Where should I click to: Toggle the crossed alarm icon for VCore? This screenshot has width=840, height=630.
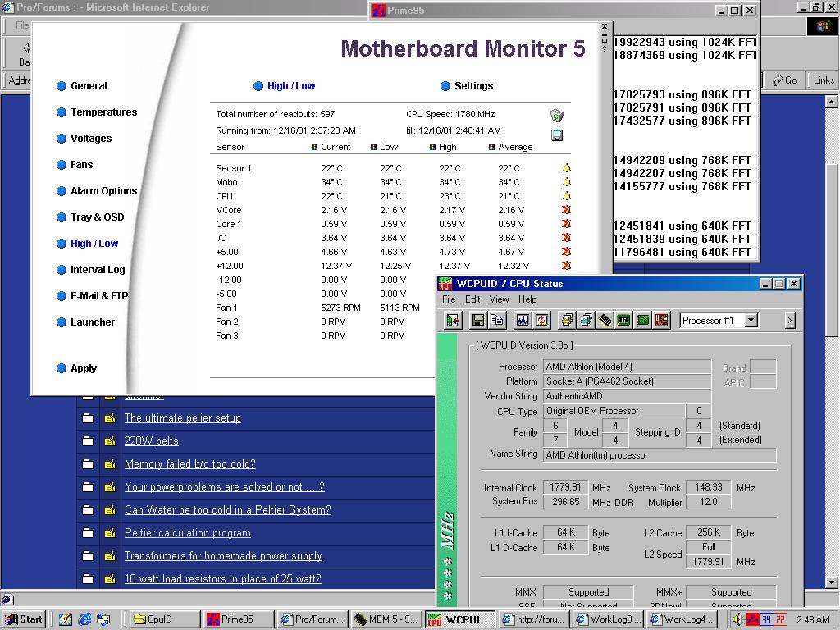click(x=566, y=209)
